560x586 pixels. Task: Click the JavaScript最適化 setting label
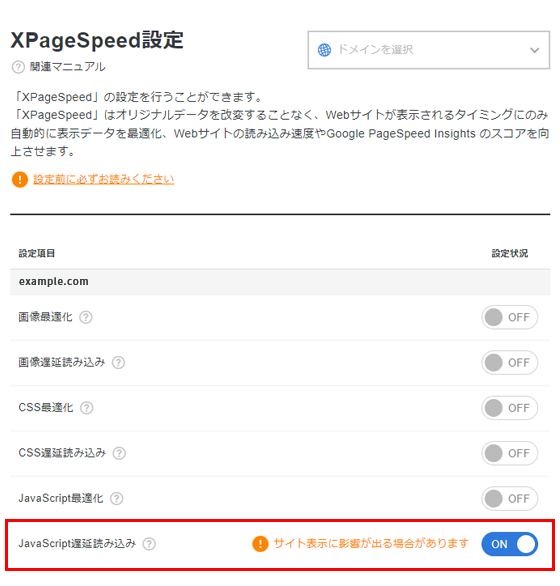(x=61, y=498)
